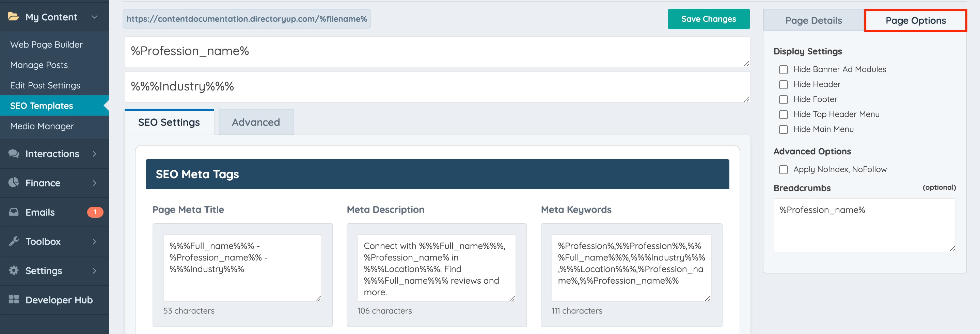Click the Developer Hub grid icon
980x334 pixels.
pyautogui.click(x=14, y=299)
